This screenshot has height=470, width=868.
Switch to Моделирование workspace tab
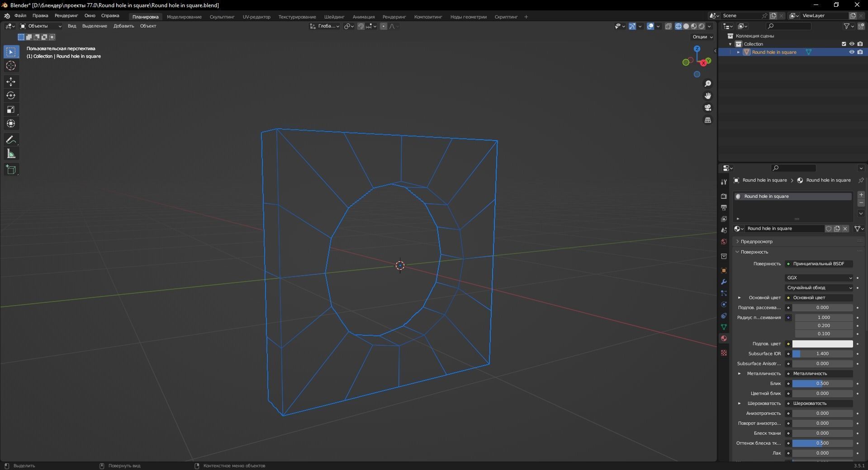[184, 17]
